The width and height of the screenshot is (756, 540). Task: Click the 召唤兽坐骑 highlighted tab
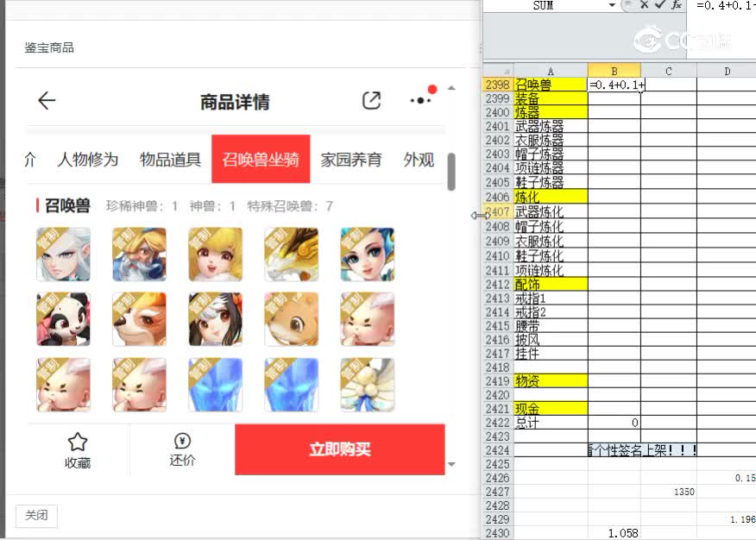261,159
